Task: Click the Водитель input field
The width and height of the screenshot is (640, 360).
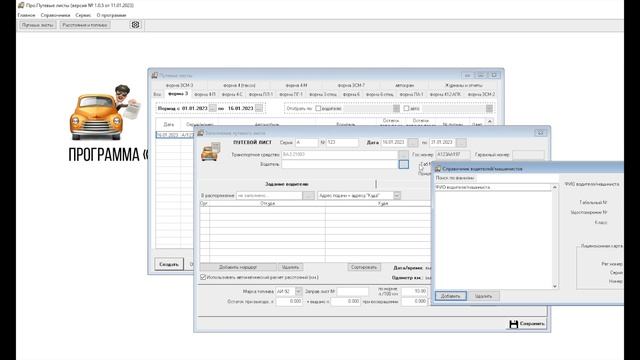Action: click(x=340, y=164)
